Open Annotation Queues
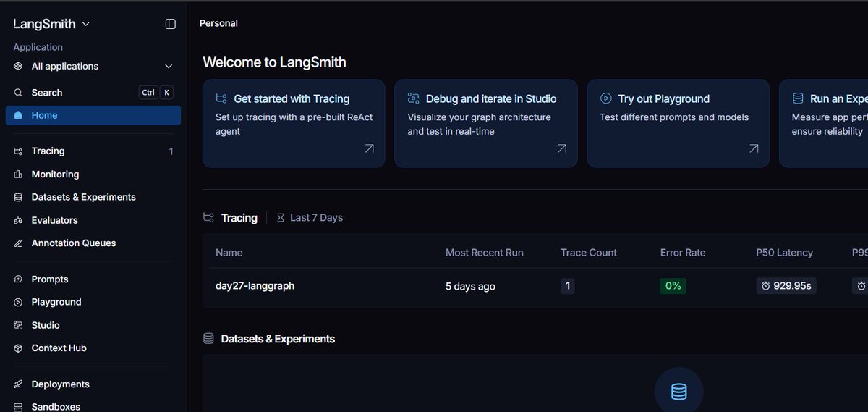The width and height of the screenshot is (868, 412). click(x=93, y=243)
